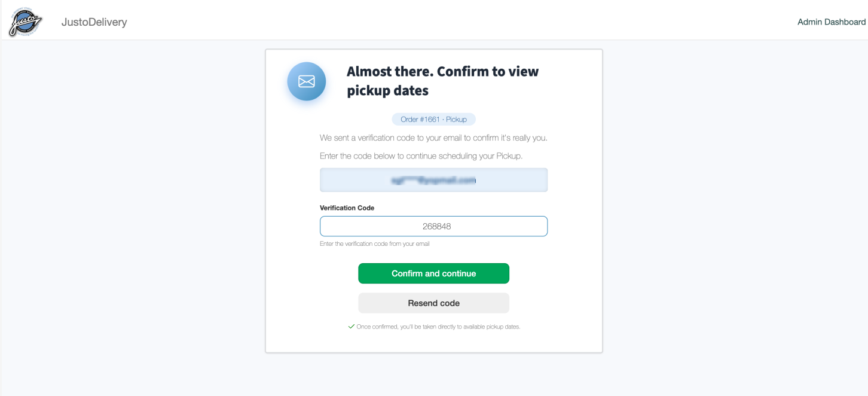This screenshot has height=396, width=868.
Task: Open the Admin Dashboard link
Action: (831, 22)
